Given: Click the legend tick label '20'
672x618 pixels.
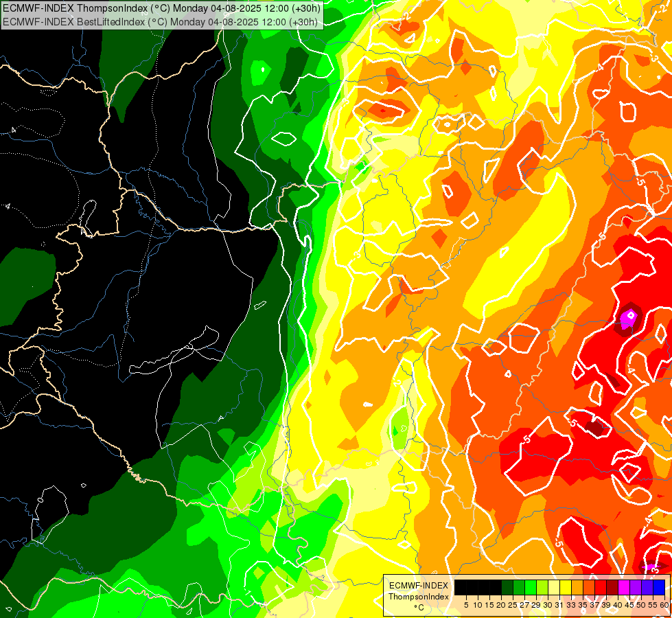Looking at the screenshot, I should click(501, 605).
